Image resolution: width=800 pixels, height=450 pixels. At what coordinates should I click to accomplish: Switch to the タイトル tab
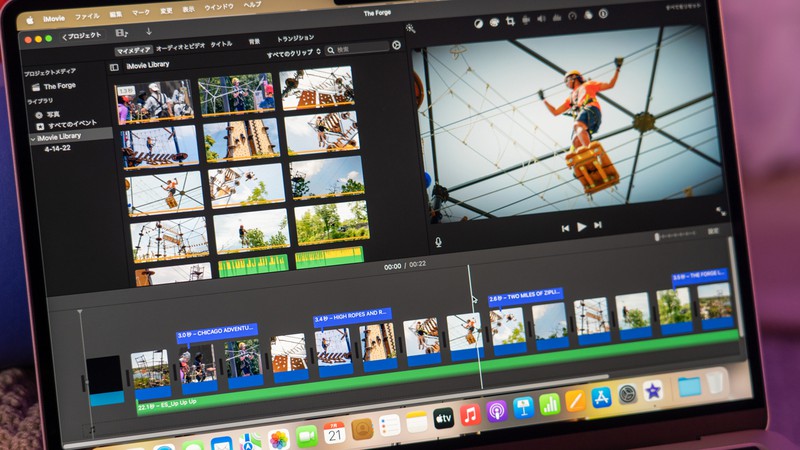pyautogui.click(x=221, y=44)
